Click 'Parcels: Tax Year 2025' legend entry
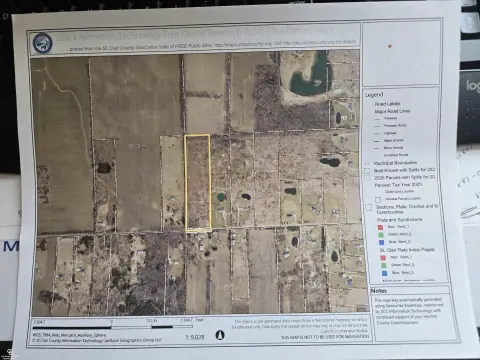This screenshot has height=360, width=480. pos(398,185)
